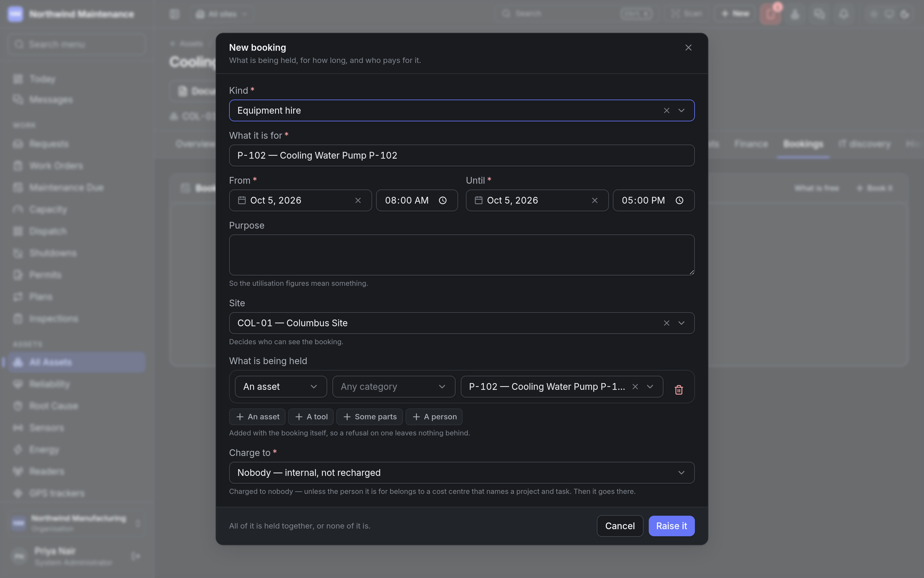Click Raise it to submit booking

point(671,526)
